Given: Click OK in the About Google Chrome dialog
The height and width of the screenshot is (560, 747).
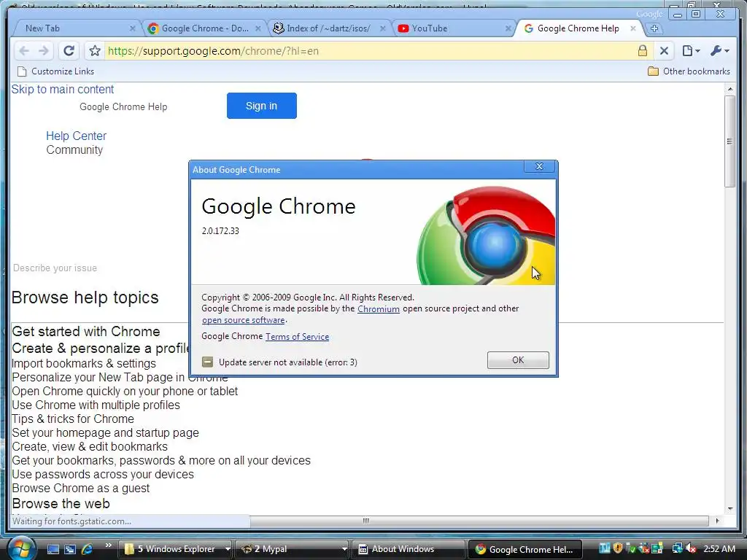Looking at the screenshot, I should tap(518, 360).
